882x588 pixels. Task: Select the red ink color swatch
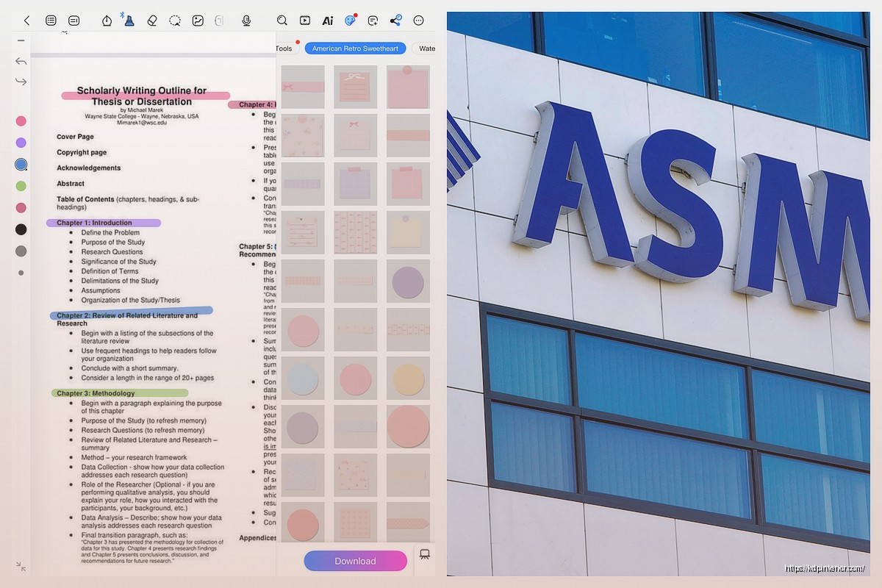tap(21, 121)
